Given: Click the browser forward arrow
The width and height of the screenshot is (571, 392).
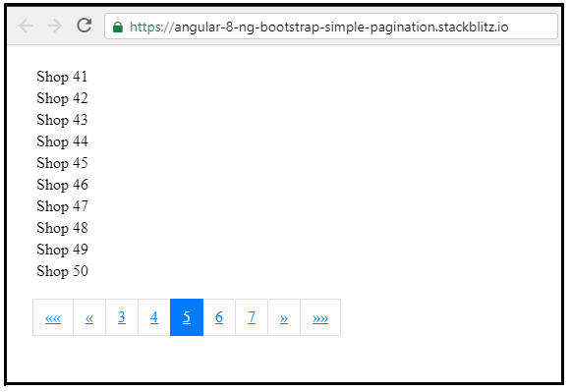Looking at the screenshot, I should pos(55,26).
